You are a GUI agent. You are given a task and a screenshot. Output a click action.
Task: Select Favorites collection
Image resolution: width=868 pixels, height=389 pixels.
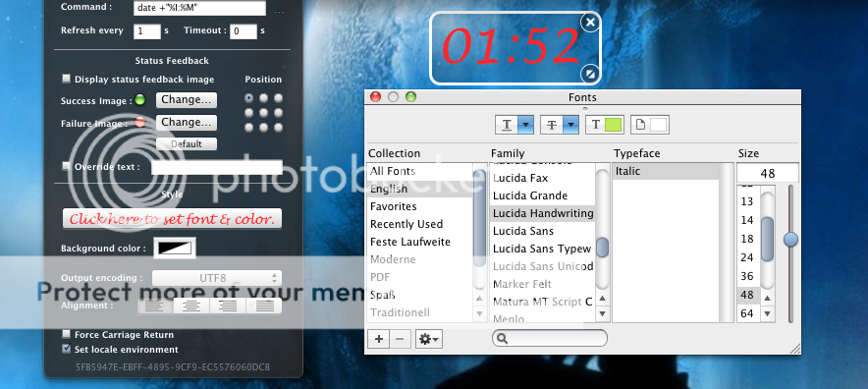[x=419, y=206]
